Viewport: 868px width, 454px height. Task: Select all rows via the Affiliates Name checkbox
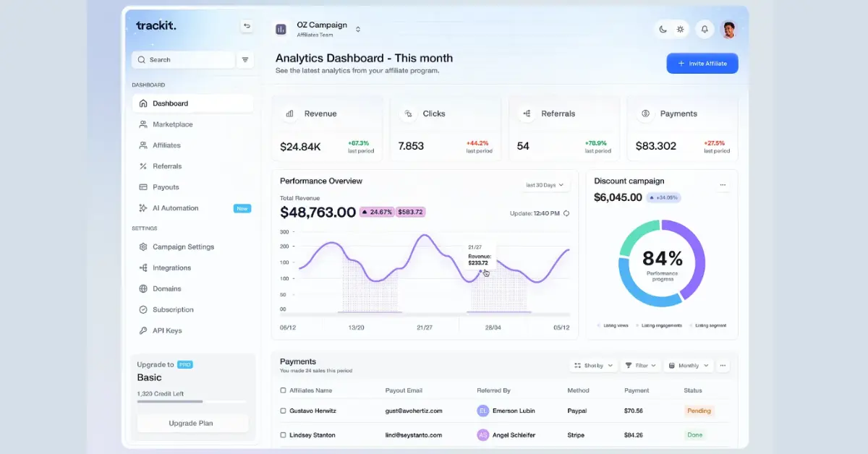tap(282, 390)
